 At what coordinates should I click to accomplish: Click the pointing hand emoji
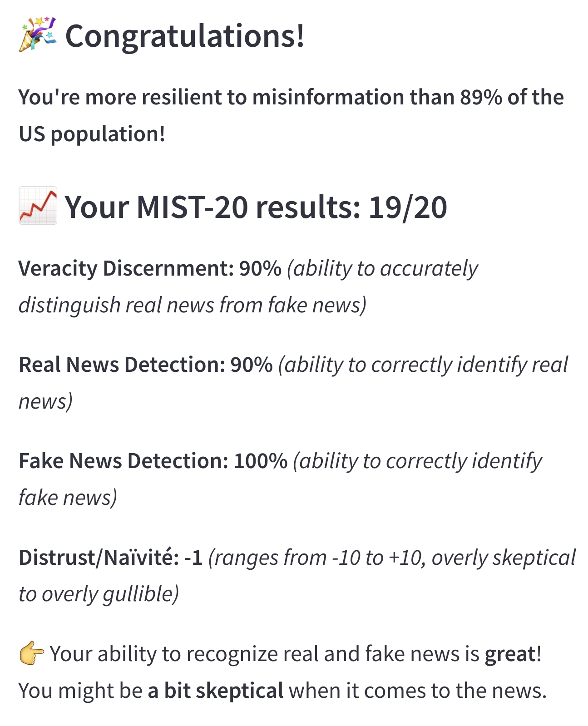(x=32, y=653)
